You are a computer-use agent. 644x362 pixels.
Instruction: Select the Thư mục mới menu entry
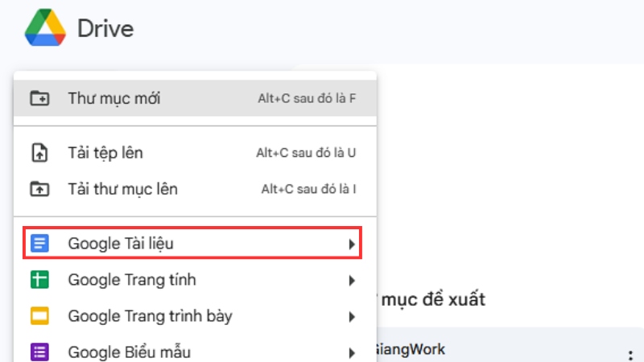195,98
